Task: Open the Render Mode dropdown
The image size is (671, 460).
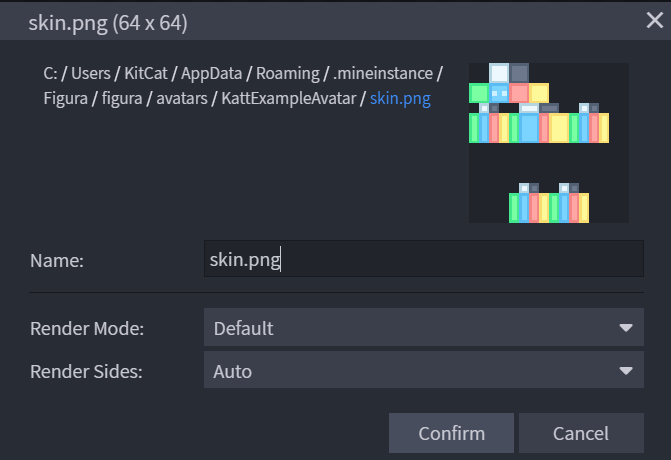Action: (x=423, y=328)
